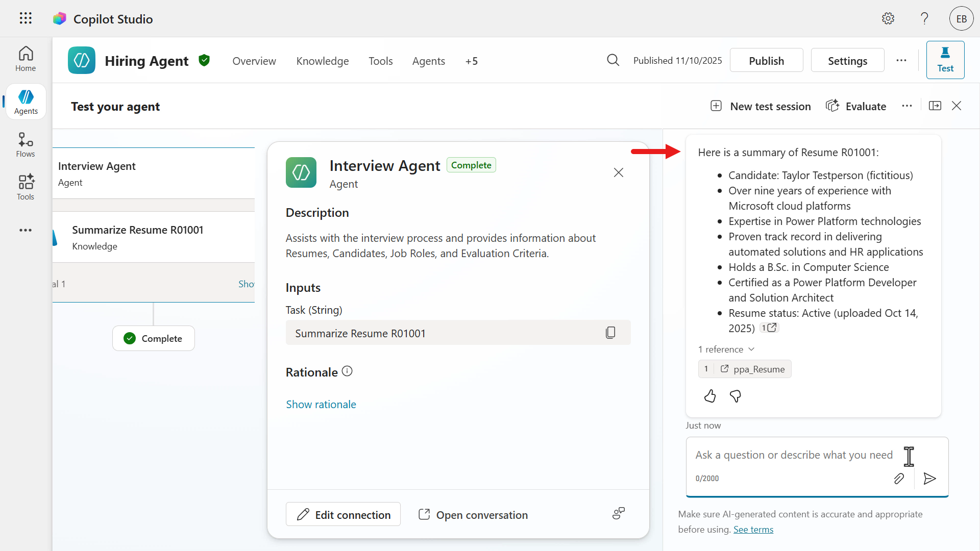Image resolution: width=980 pixels, height=551 pixels.
Task: Open the ppa_Resume reference
Action: 752,369
